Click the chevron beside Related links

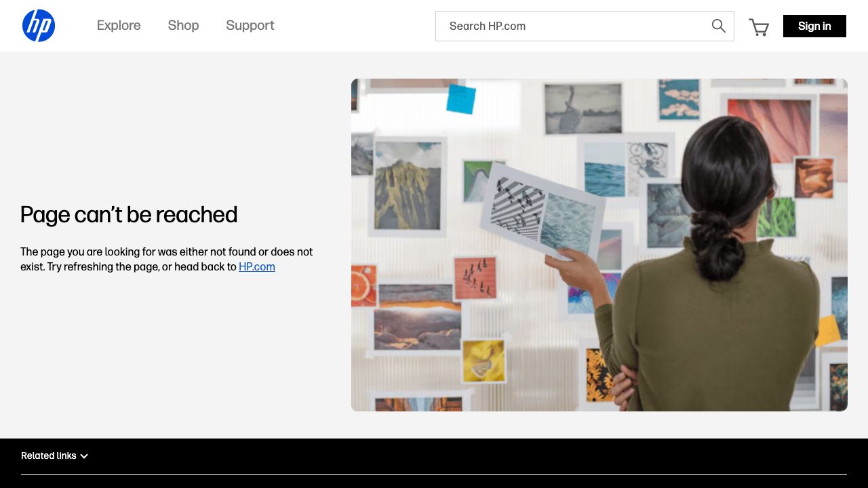coord(84,456)
